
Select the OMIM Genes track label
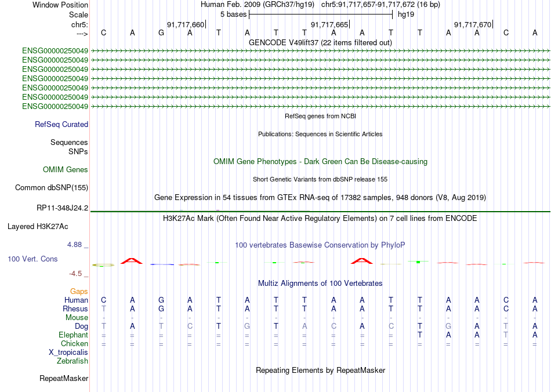pos(66,170)
